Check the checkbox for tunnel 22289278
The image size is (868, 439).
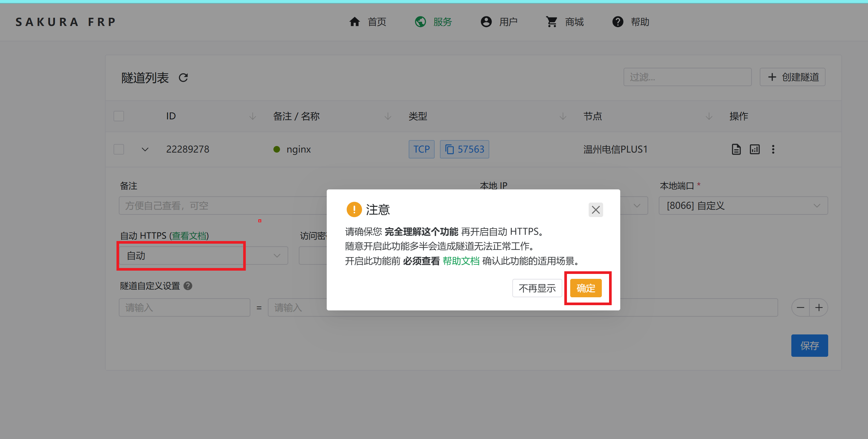118,149
